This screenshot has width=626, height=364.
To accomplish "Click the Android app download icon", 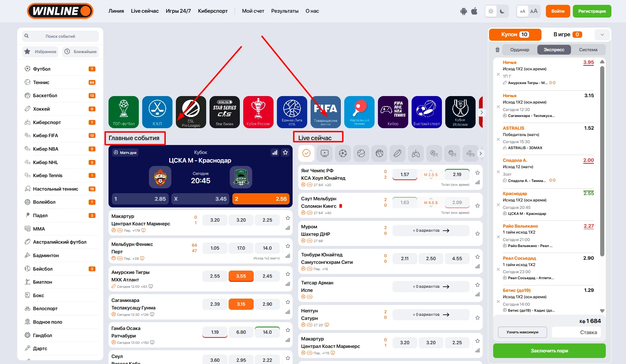I will (464, 11).
